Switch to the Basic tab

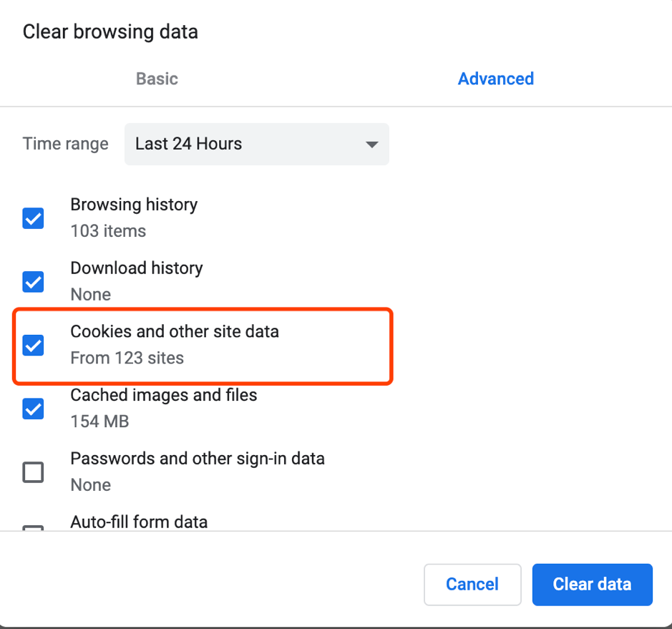coord(157,79)
